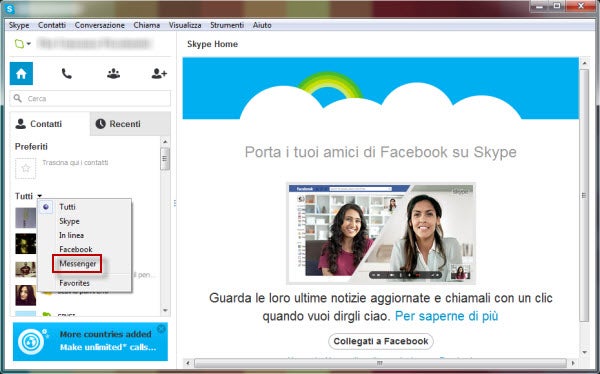Click Skype Home scroll up arrow

click(x=584, y=63)
